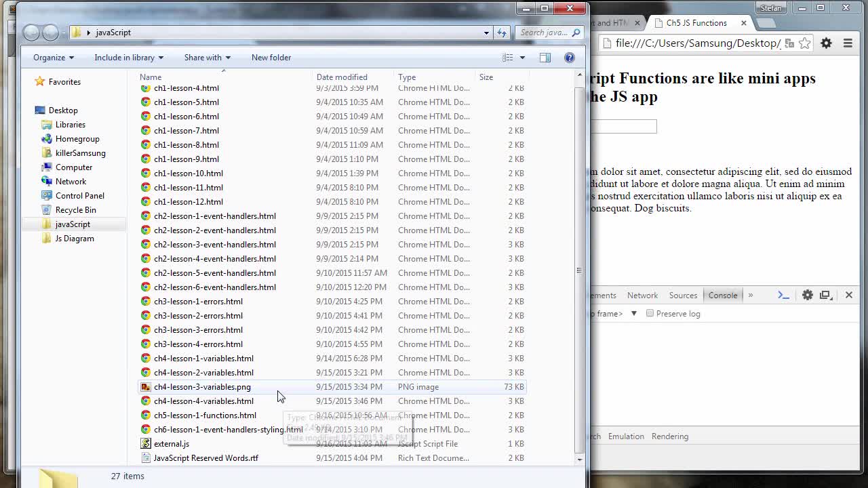868x488 pixels.
Task: Click the Chrome icon beside ch1-lesson-12.html
Action: [146, 202]
